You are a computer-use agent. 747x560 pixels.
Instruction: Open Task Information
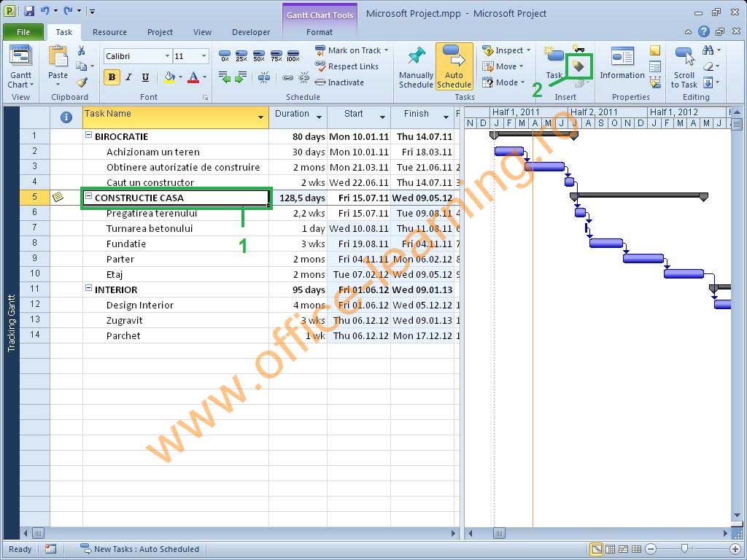(x=622, y=63)
